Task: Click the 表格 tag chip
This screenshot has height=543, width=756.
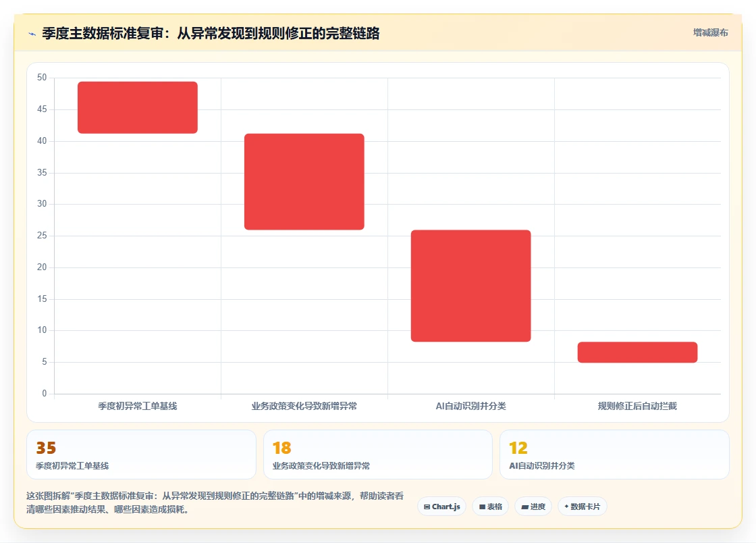Action: 490,507
